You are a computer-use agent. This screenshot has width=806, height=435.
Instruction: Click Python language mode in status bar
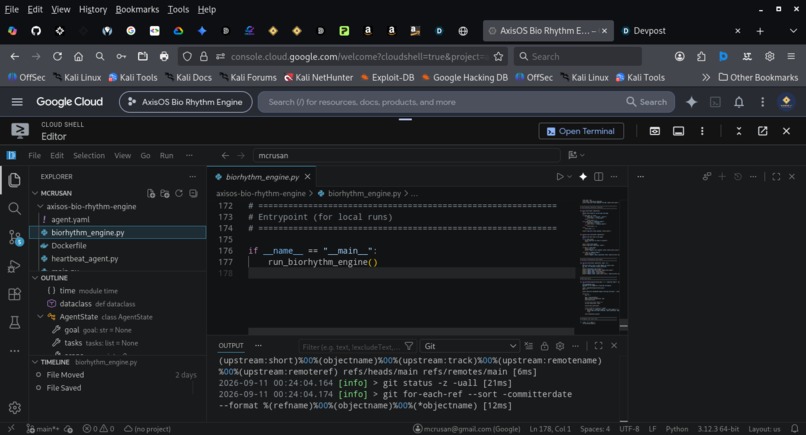click(x=676, y=428)
